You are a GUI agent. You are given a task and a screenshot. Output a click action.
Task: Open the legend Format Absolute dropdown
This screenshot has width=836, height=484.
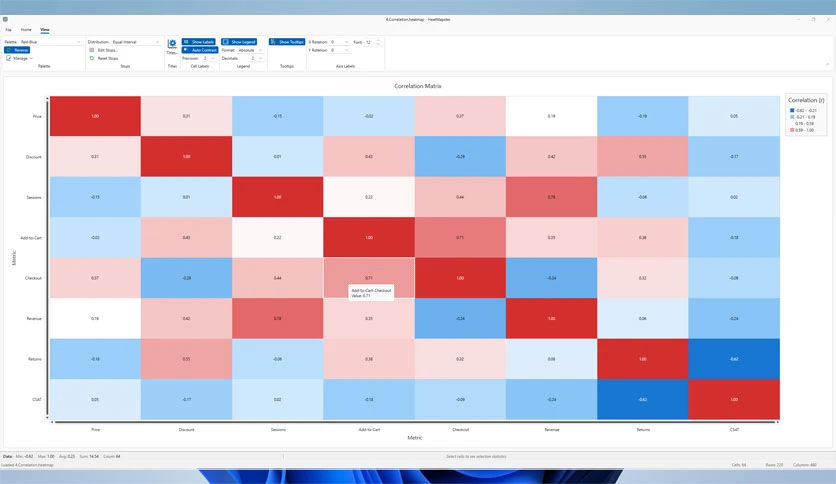[250, 50]
